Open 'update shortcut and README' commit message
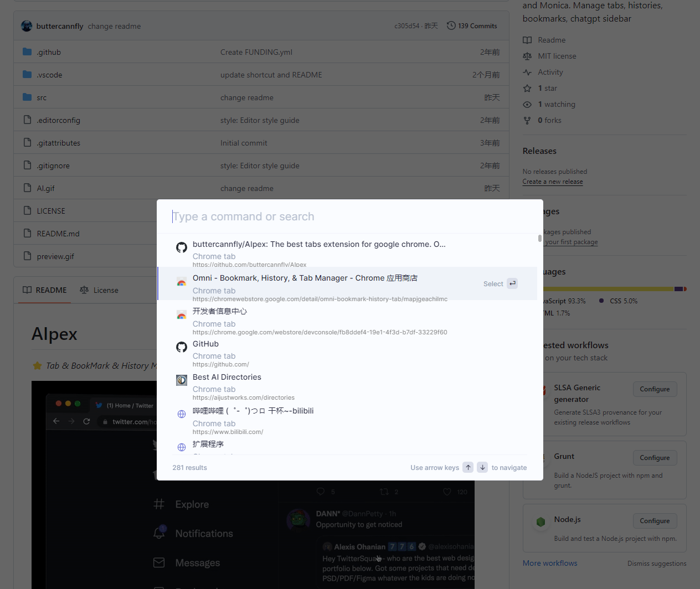Image resolution: width=700 pixels, height=589 pixels. [271, 75]
